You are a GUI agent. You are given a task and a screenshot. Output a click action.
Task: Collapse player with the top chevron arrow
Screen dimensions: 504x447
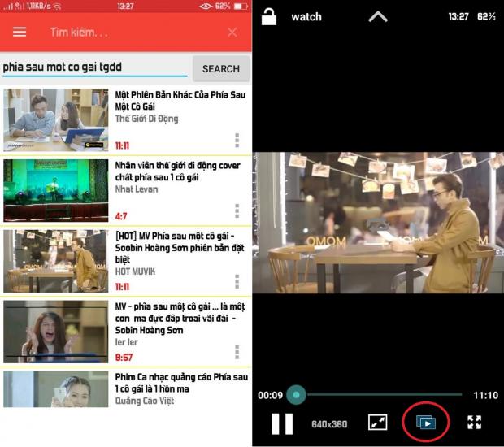click(378, 16)
